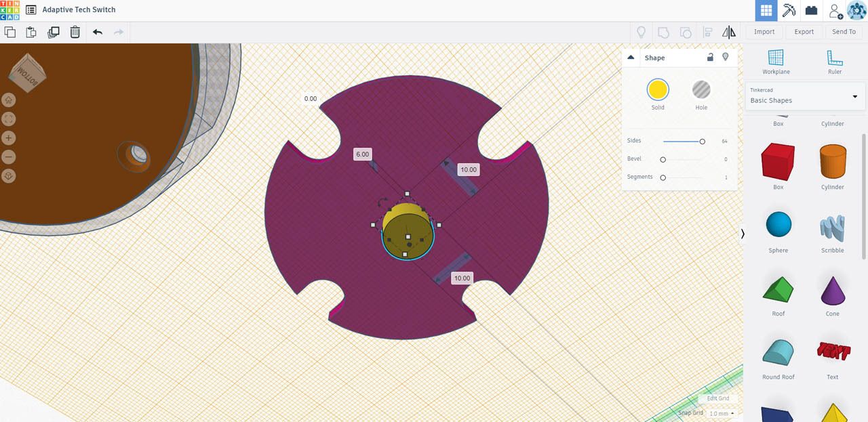
Task: Click the Copy icon in the toolbar
Action: click(10, 32)
